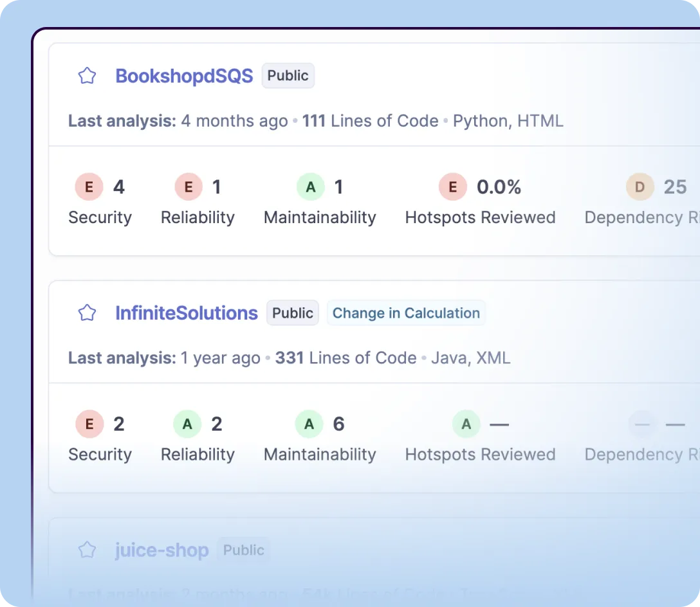The width and height of the screenshot is (700, 607).
Task: Star the juice-shop project
Action: point(87,550)
